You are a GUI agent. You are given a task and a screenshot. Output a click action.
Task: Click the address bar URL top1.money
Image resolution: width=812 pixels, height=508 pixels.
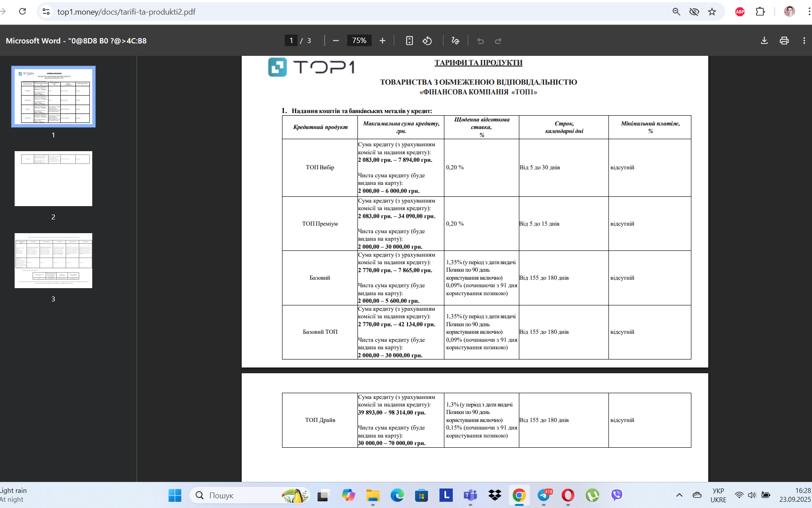pyautogui.click(x=126, y=12)
